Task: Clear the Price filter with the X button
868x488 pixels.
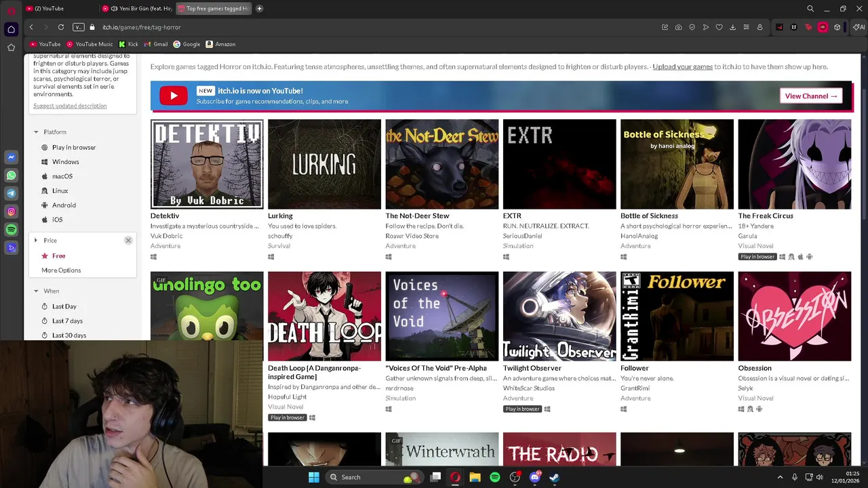Action: [128, 241]
